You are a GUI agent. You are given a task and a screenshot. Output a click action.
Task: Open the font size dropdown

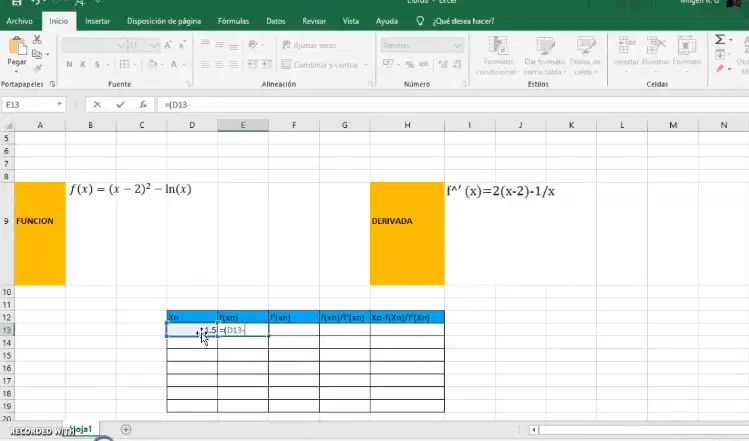coord(153,45)
